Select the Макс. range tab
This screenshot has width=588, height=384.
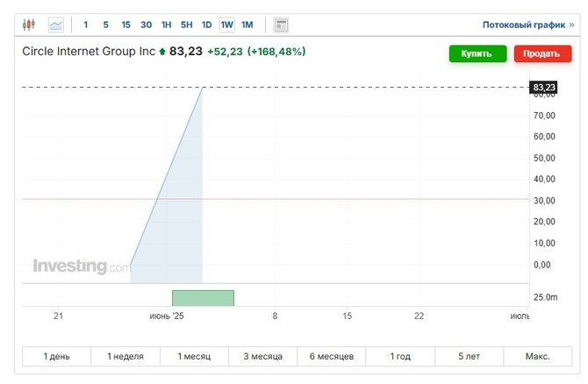pos(538,356)
